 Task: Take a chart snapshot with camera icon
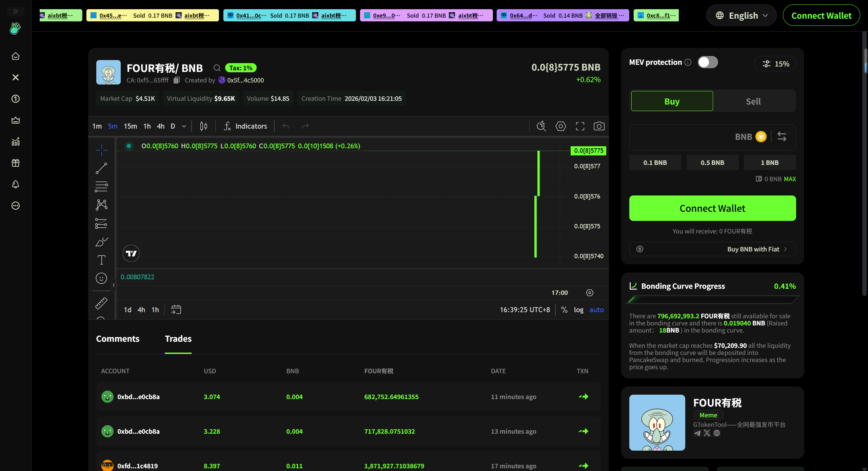[x=599, y=126]
